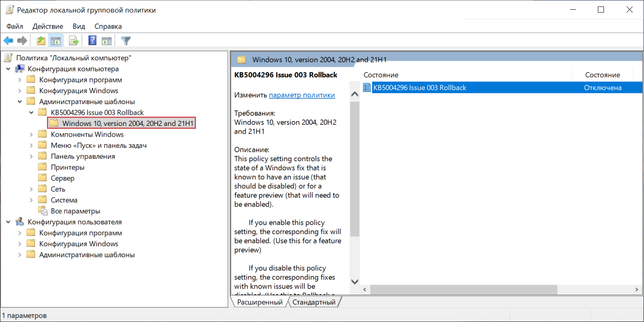
Task: Switch to the Стандартный tab
Action: [x=314, y=302]
